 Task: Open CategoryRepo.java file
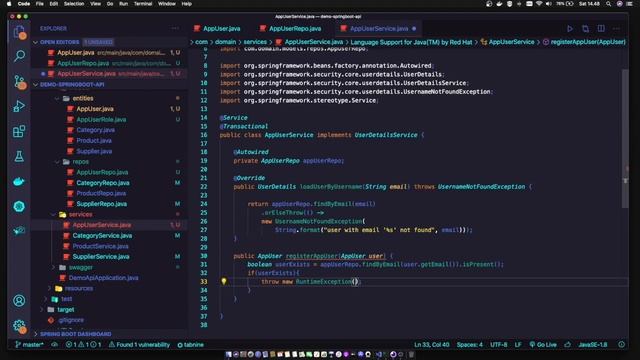tap(103, 183)
